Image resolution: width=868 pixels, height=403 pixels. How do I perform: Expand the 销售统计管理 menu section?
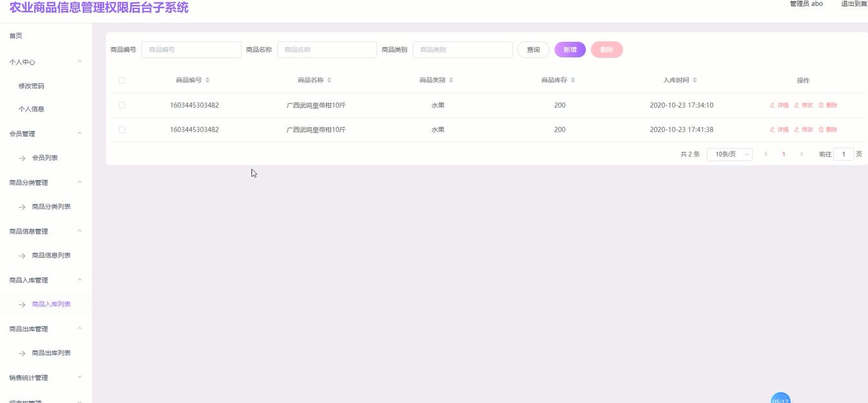point(79,377)
